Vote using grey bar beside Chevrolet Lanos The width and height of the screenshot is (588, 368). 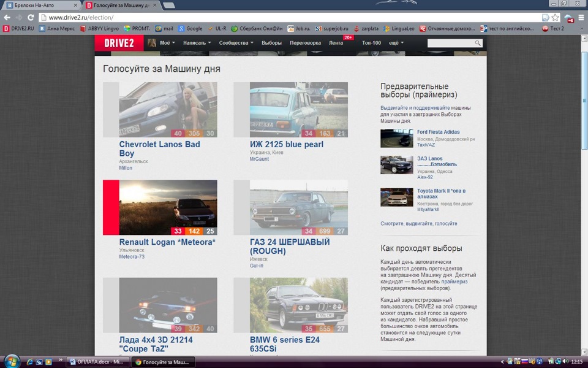pyautogui.click(x=111, y=110)
